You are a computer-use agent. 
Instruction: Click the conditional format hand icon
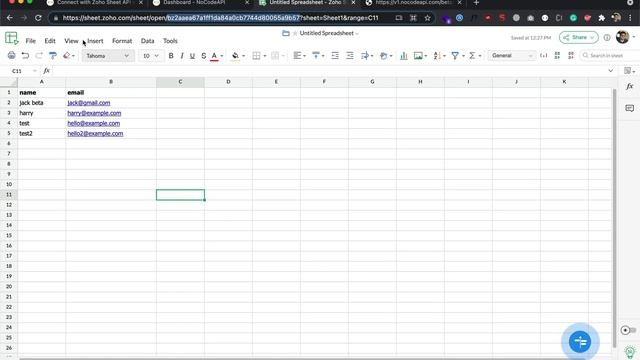coord(383,56)
